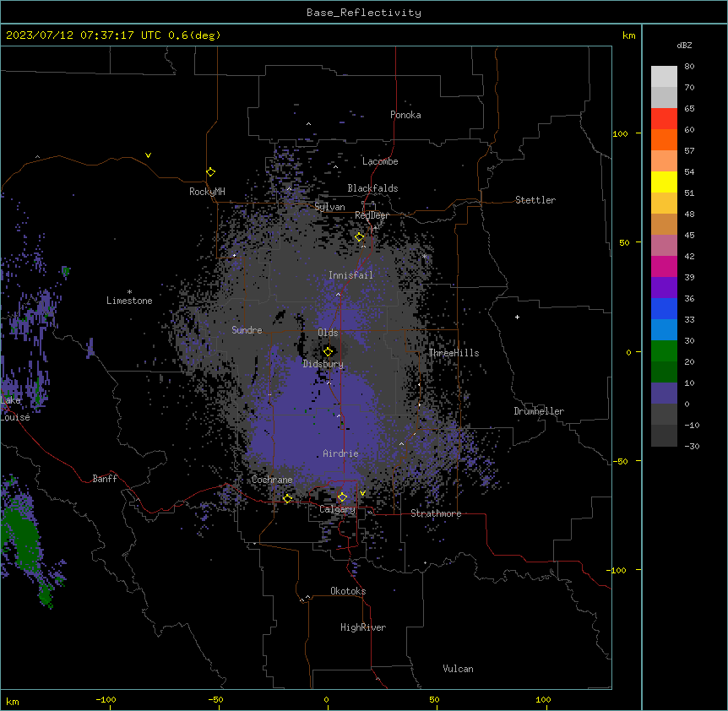Click the Okotoks town label
The image size is (728, 711).
click(348, 591)
